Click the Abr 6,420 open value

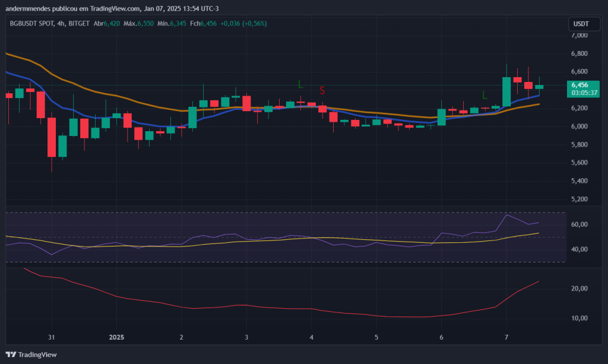click(x=107, y=24)
